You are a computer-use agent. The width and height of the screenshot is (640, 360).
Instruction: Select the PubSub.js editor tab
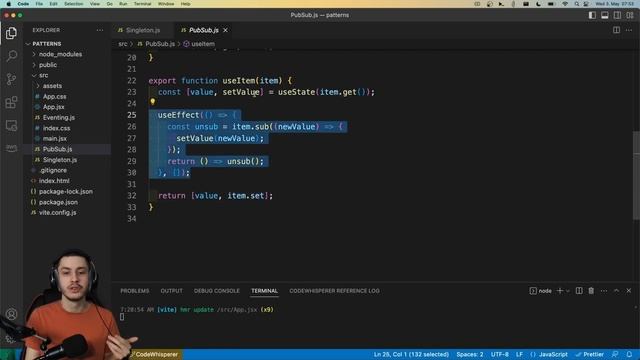click(204, 30)
